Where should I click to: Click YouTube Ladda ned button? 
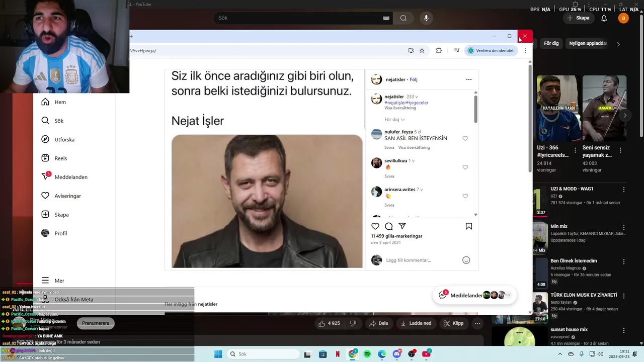point(416,323)
